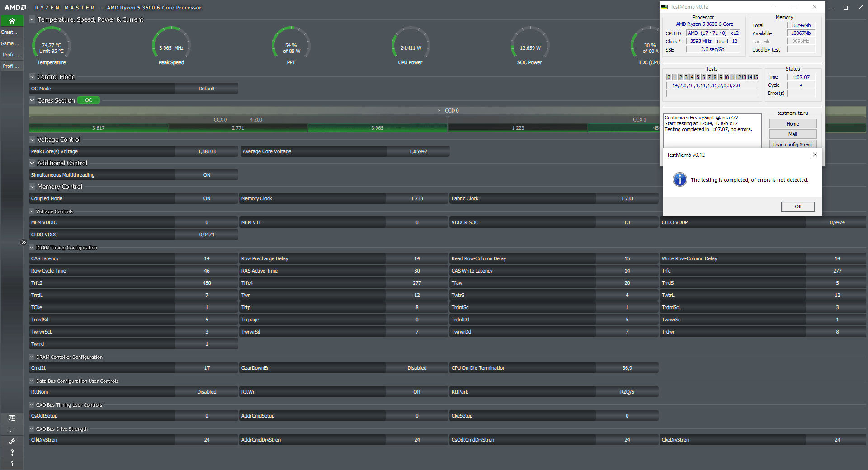Collapse the CAD Bus Drive Strength section
The image size is (868, 470).
coord(32,429)
